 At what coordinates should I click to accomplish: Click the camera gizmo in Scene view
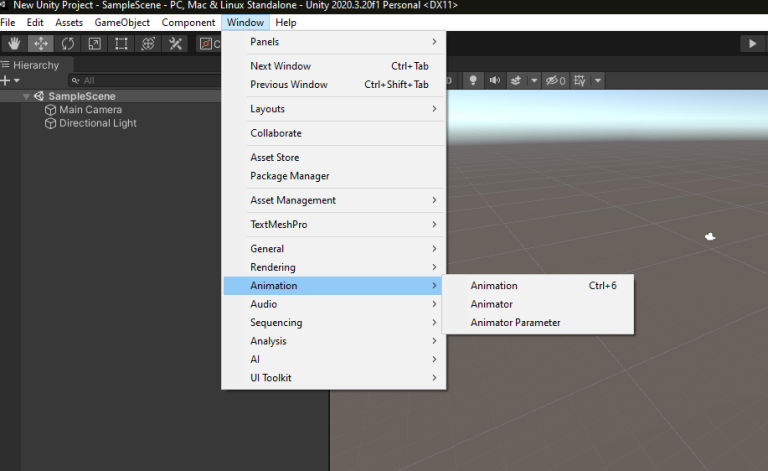pyautogui.click(x=710, y=237)
